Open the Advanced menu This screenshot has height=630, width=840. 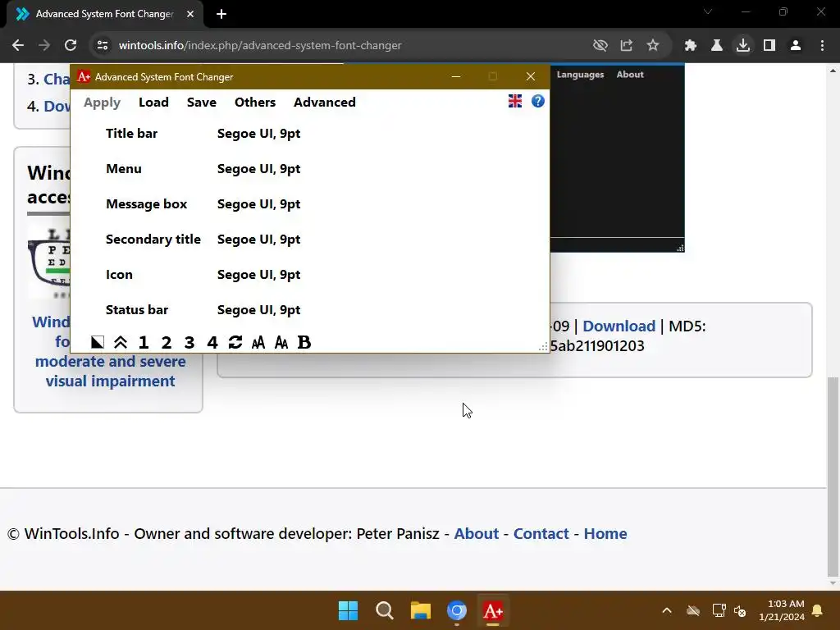(325, 103)
